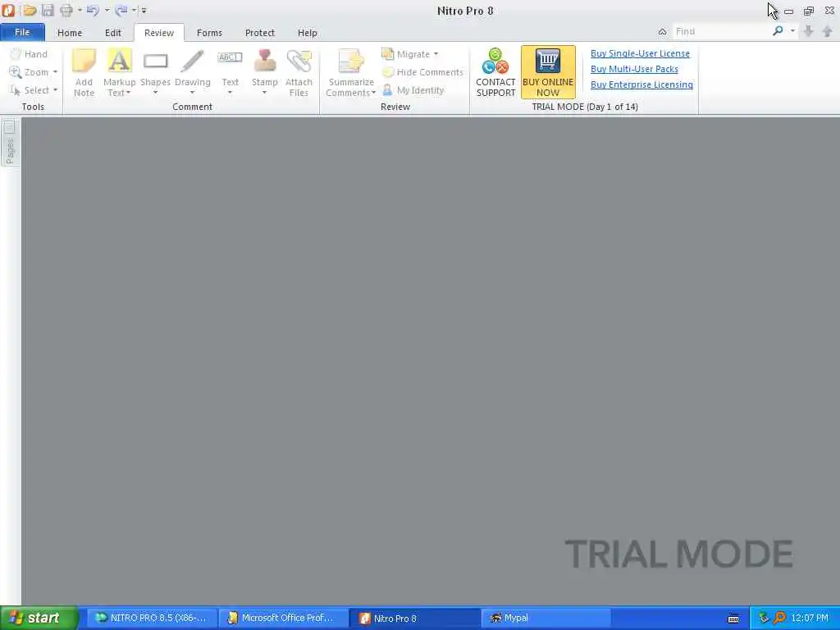The image size is (840, 630).
Task: Click the Zoom magnifier tool
Action: click(29, 72)
